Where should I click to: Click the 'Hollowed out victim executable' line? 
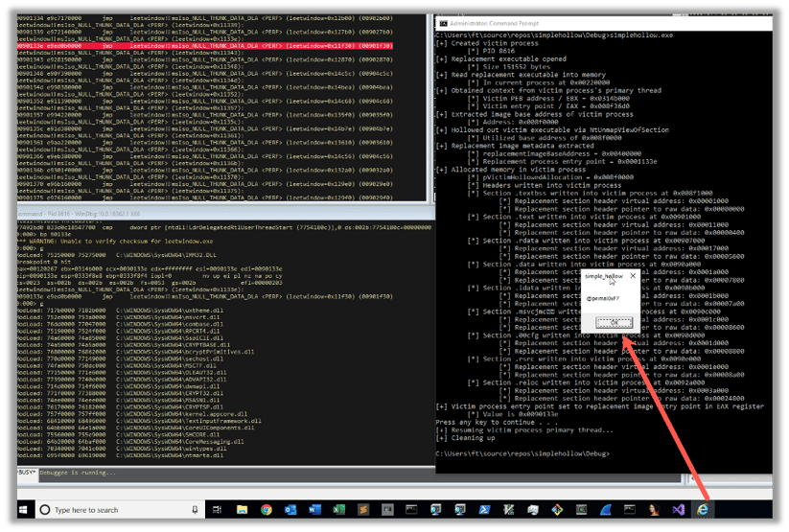tap(552, 129)
